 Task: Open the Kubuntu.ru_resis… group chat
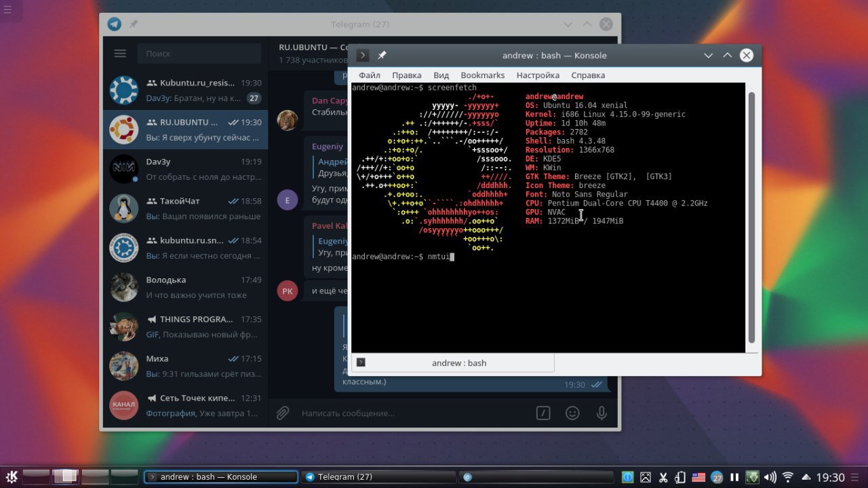tap(186, 90)
